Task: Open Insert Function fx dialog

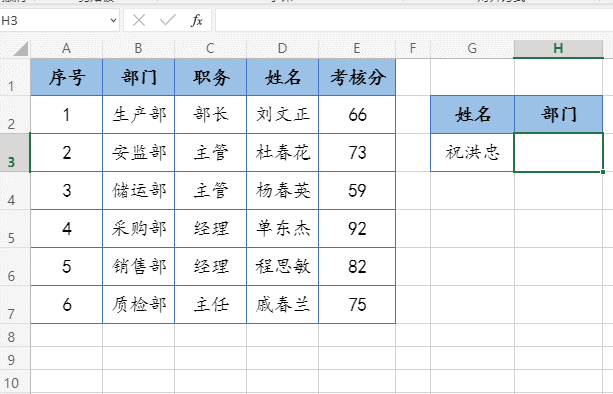Action: [197, 20]
